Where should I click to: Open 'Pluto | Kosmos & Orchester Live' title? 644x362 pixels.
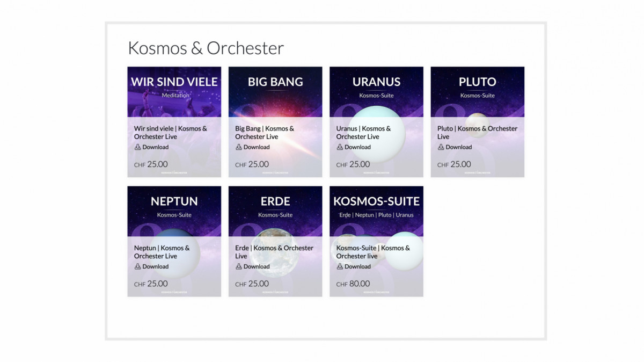click(477, 132)
